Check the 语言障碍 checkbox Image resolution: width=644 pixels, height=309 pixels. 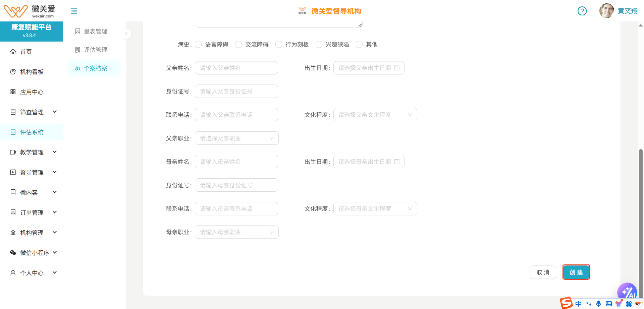[199, 45]
